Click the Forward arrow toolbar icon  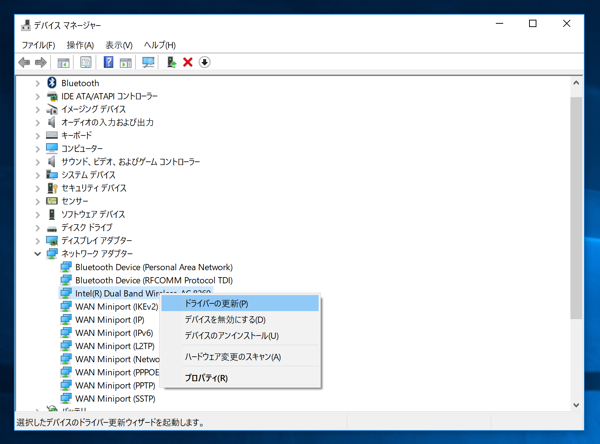pyautogui.click(x=41, y=62)
